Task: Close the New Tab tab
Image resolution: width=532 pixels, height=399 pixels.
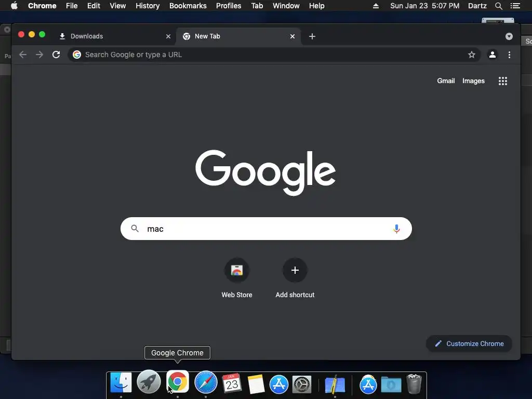Action: coord(292,36)
